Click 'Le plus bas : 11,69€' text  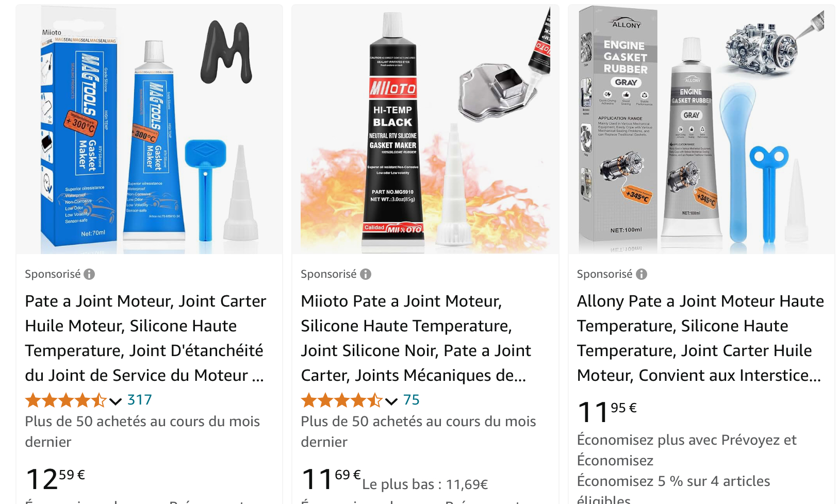pyautogui.click(x=425, y=484)
